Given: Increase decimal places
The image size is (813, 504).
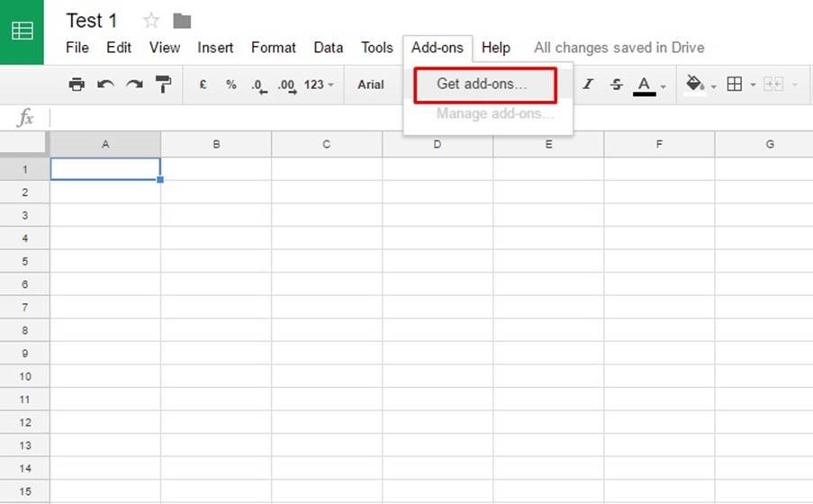Looking at the screenshot, I should tap(286, 85).
